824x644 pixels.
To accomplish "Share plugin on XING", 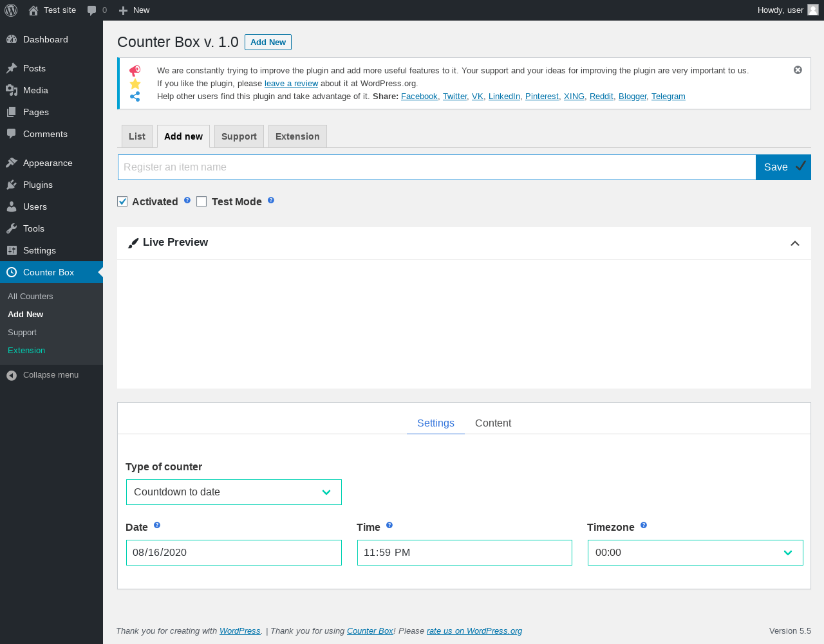I will (x=574, y=97).
